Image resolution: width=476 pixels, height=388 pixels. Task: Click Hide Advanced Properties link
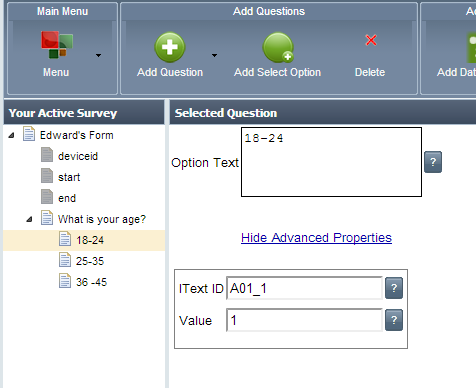point(316,238)
